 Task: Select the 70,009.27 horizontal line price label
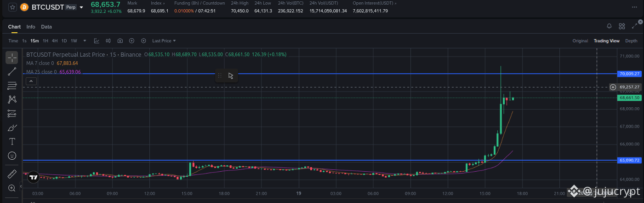[x=630, y=74]
